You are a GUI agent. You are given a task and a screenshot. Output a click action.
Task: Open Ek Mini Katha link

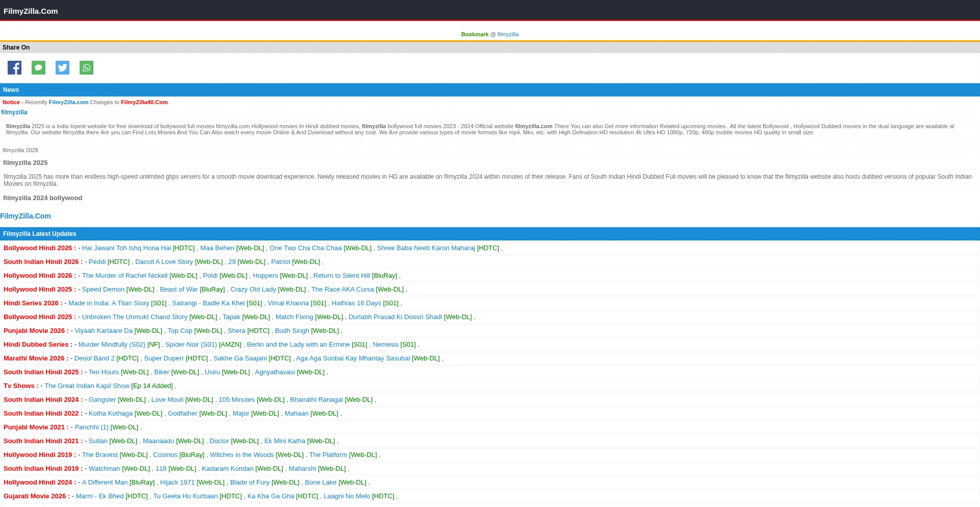[x=285, y=441]
